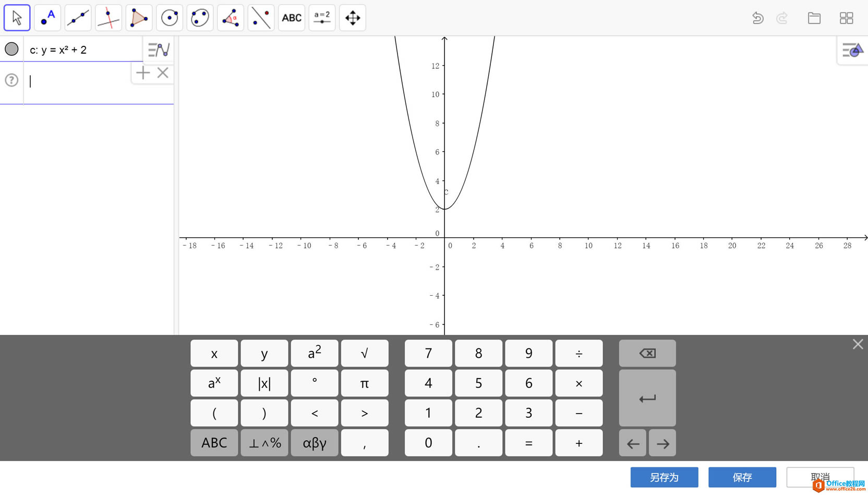The image size is (868, 495).
Task: Tap the π key
Action: pyautogui.click(x=365, y=383)
